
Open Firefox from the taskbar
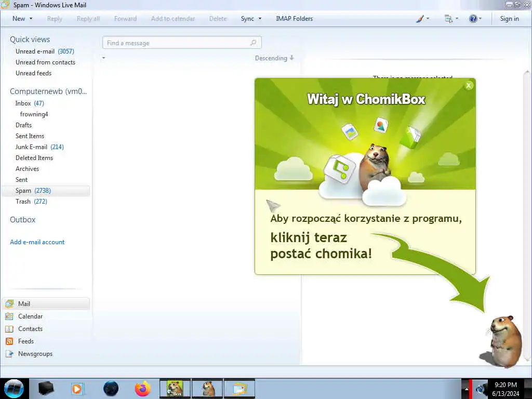click(x=143, y=389)
